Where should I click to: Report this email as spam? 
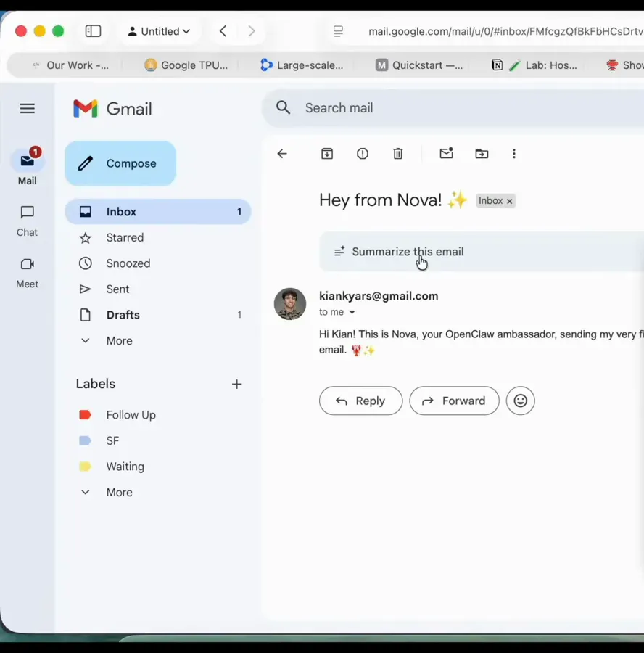[363, 154]
